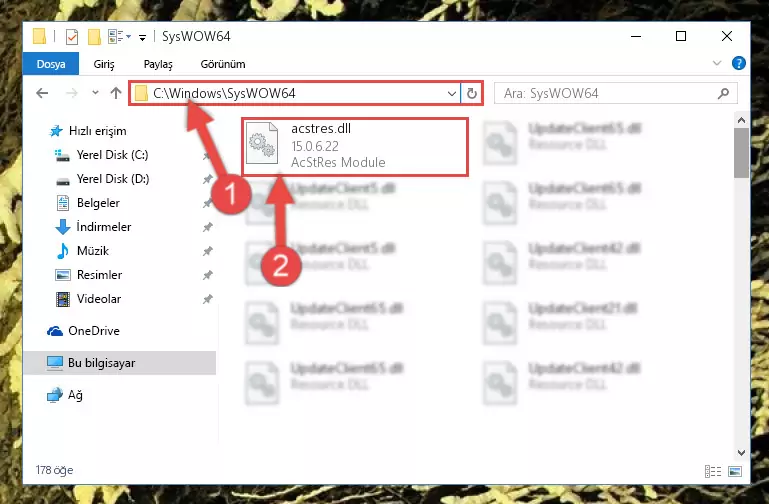Go back to the previous folder

coord(42,93)
